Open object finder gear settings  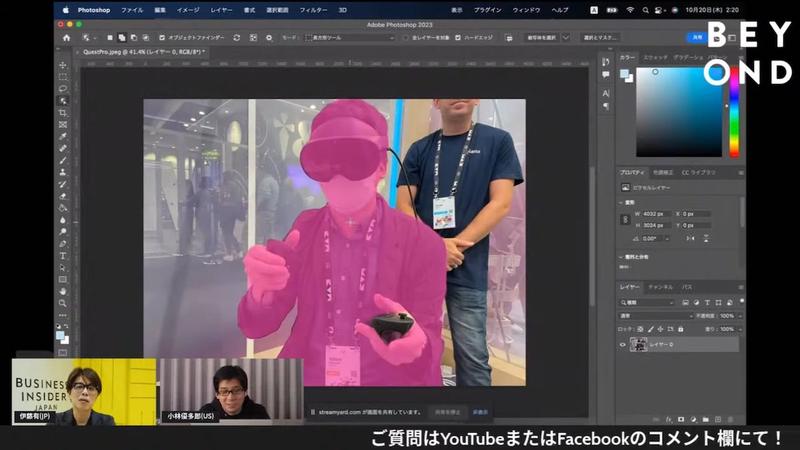point(269,38)
